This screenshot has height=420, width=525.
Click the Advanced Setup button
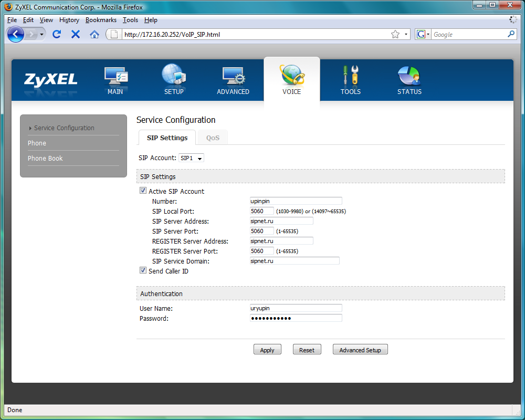360,349
